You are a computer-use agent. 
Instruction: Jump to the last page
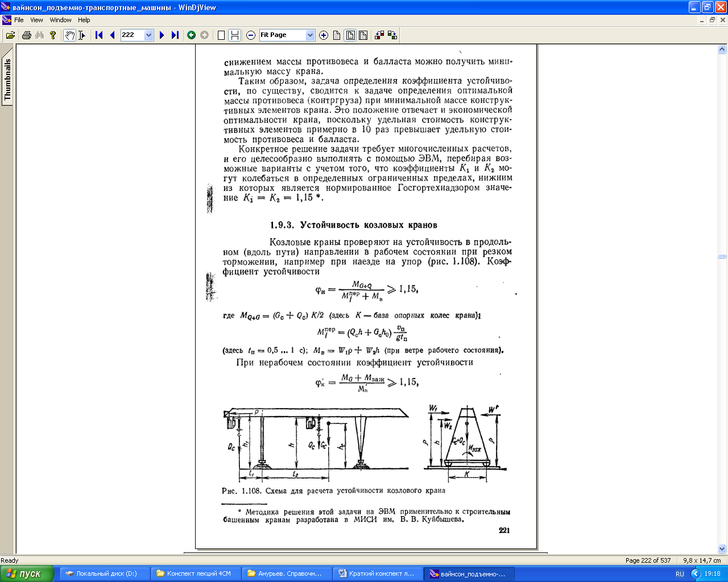click(x=175, y=35)
